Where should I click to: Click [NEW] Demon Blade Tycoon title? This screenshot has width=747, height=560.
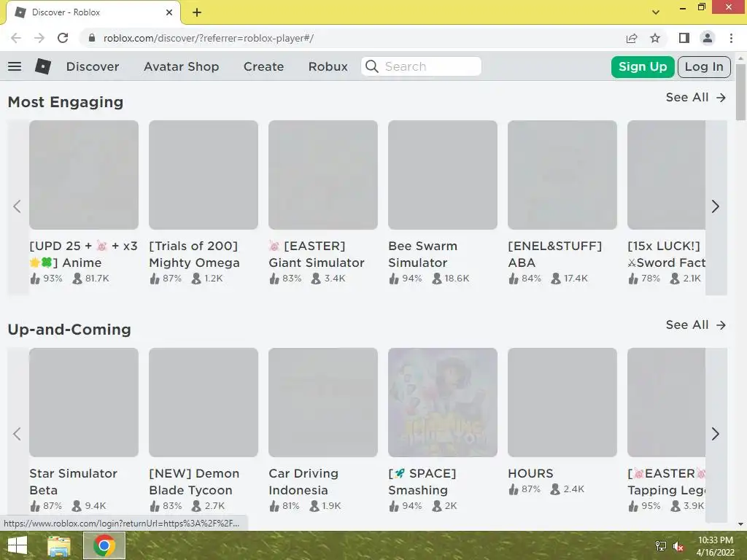[x=194, y=482]
